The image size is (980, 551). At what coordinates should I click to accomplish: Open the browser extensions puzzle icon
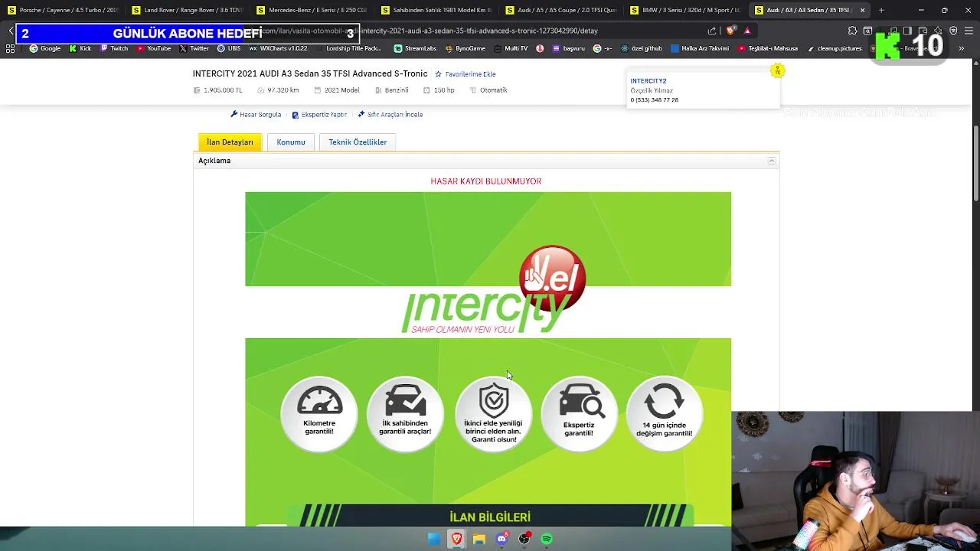pos(852,31)
